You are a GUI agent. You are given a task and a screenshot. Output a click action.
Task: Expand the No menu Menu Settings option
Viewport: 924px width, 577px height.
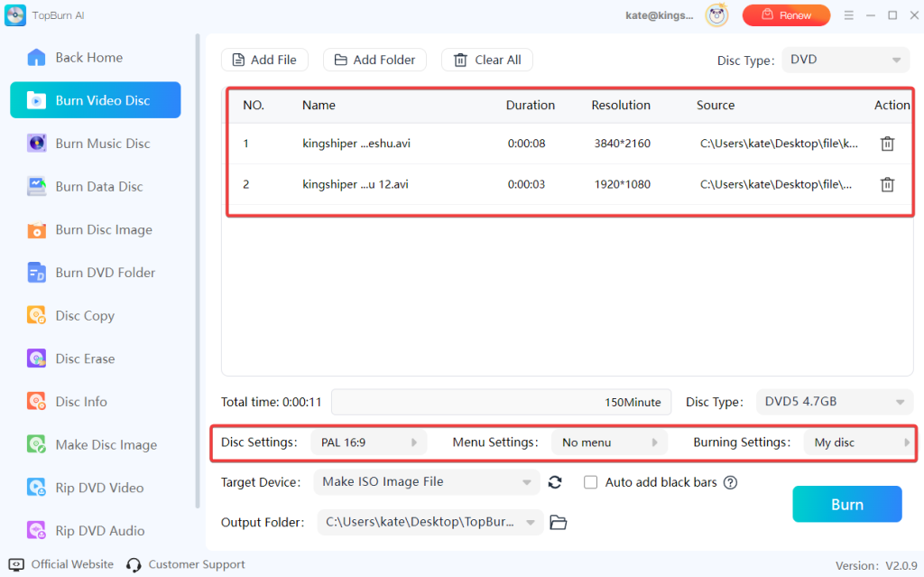(x=609, y=442)
